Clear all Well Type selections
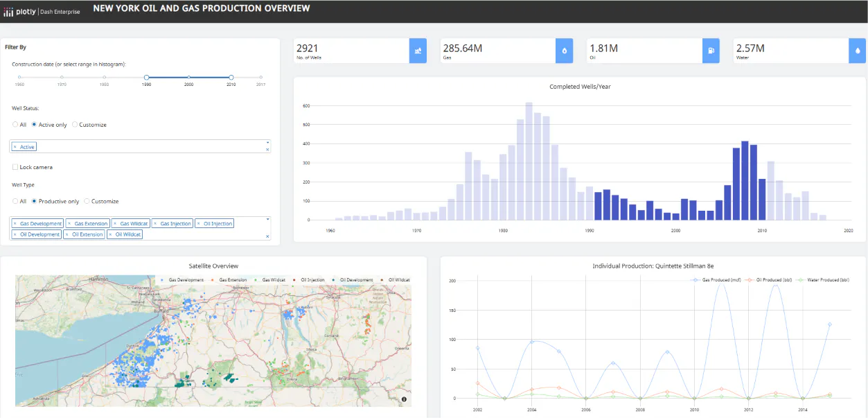The image size is (868, 418). tap(267, 236)
